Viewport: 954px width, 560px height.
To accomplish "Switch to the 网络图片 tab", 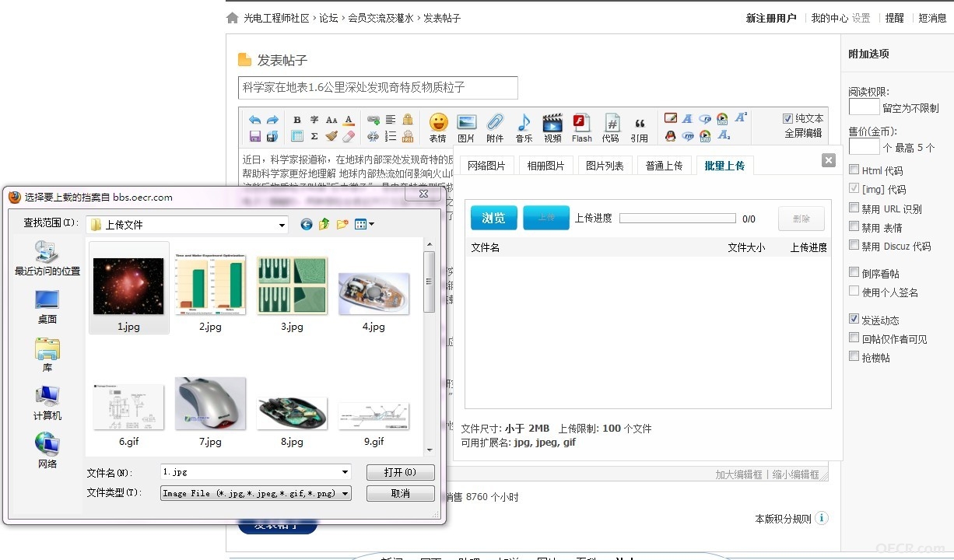I will pyautogui.click(x=486, y=166).
